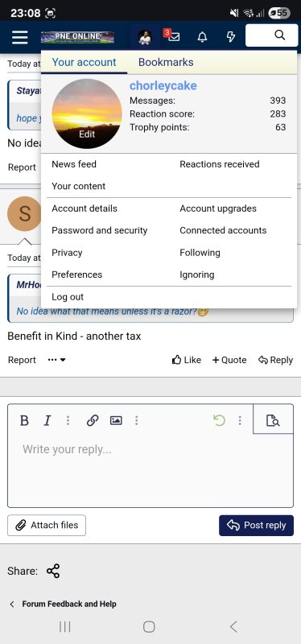Image resolution: width=301 pixels, height=644 pixels.
Task: Insert image using the picture icon
Action: [x=116, y=420]
